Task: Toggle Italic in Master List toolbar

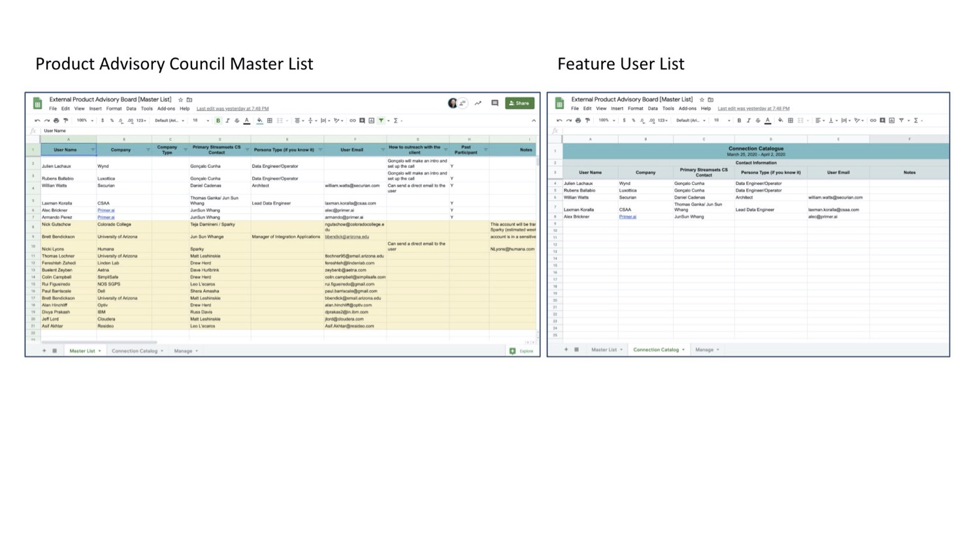Action: click(x=227, y=120)
